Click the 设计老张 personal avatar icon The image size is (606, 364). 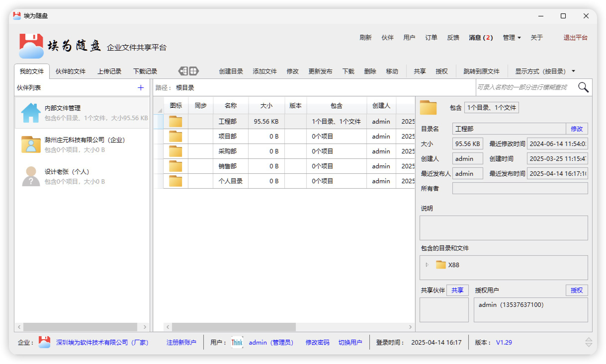click(x=31, y=176)
